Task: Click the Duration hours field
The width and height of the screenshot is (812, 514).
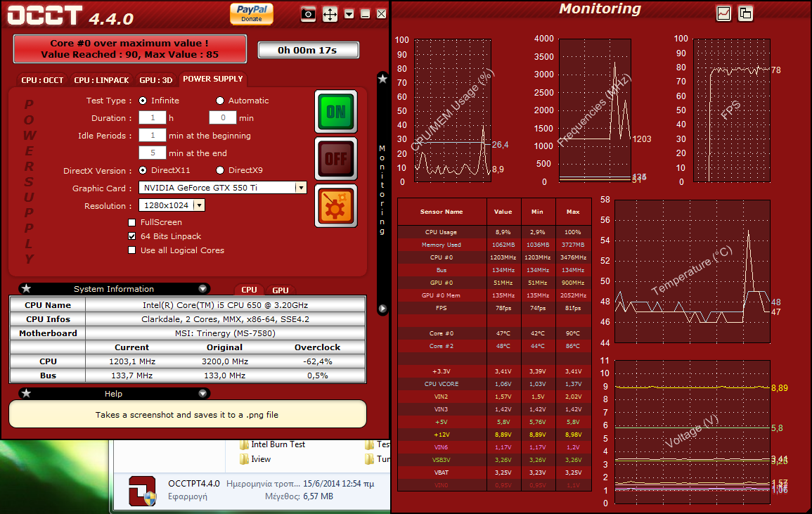Action: point(153,117)
